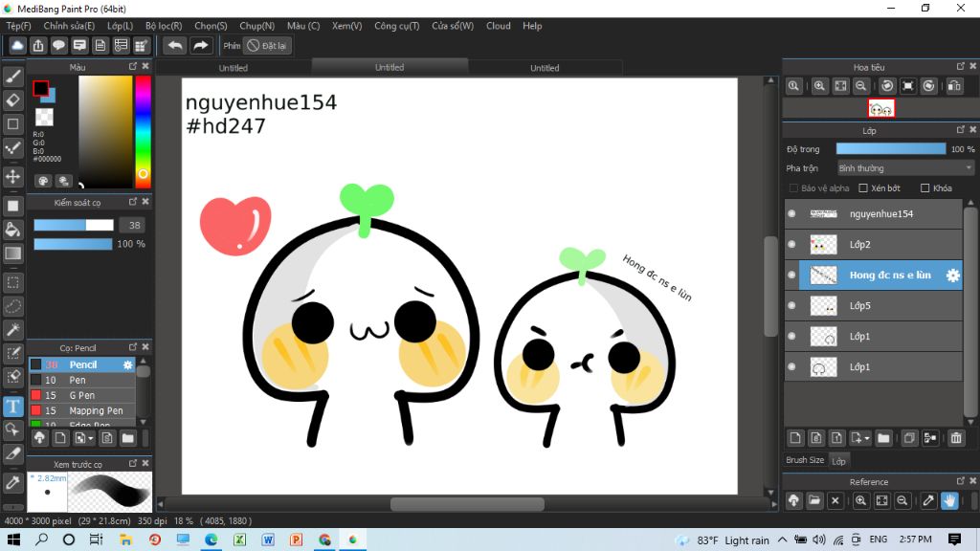980x551 pixels.
Task: Toggle the Bảo vệ alpha checkbox
Action: pyautogui.click(x=793, y=188)
